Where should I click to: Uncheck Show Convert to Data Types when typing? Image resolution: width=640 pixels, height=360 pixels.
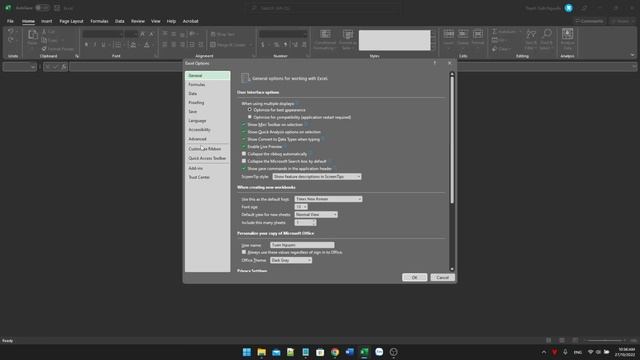[x=244, y=139]
